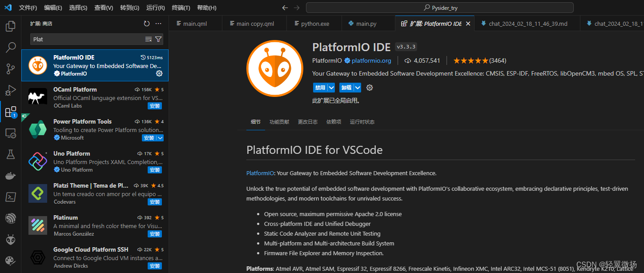
Task: Open Extensions view icon with badge
Action: click(10, 112)
